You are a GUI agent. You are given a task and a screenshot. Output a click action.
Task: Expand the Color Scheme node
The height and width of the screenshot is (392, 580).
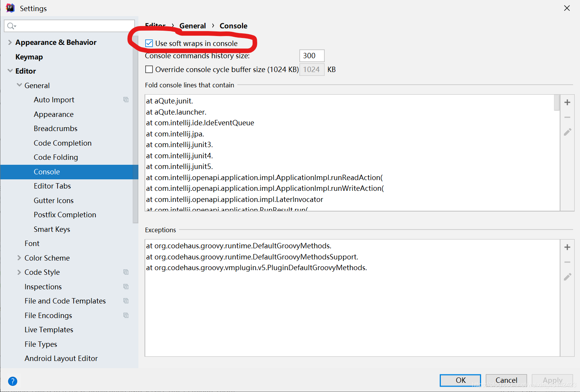tap(19, 258)
